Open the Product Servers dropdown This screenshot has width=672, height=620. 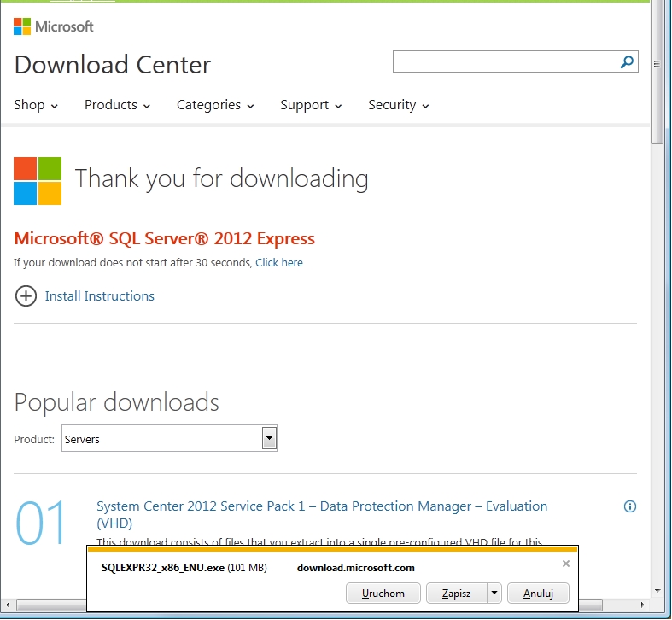[x=169, y=438]
